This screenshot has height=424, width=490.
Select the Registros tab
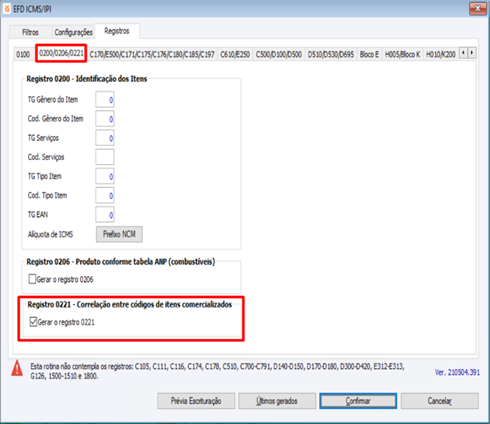[x=117, y=31]
